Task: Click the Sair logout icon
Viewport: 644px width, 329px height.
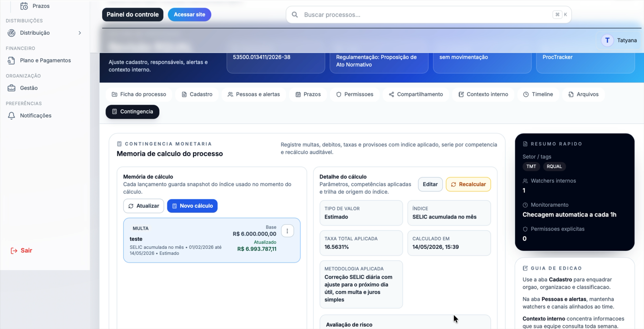Action: pyautogui.click(x=14, y=251)
